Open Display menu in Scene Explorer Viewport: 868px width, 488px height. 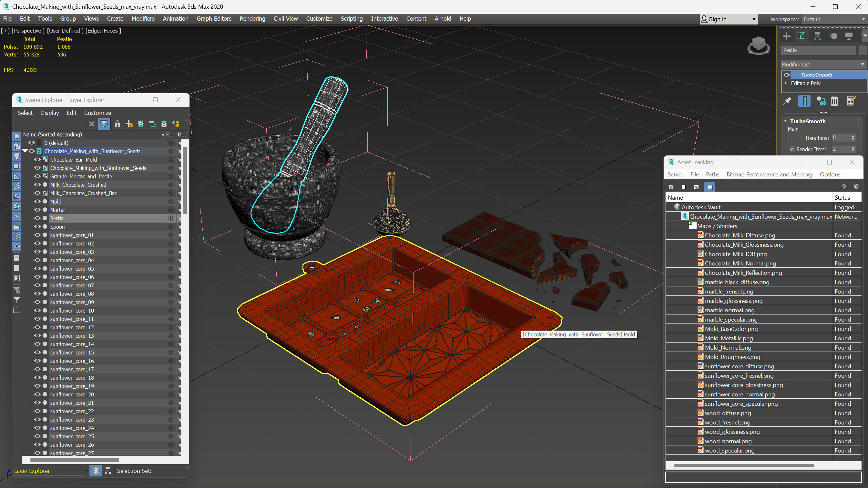point(49,113)
